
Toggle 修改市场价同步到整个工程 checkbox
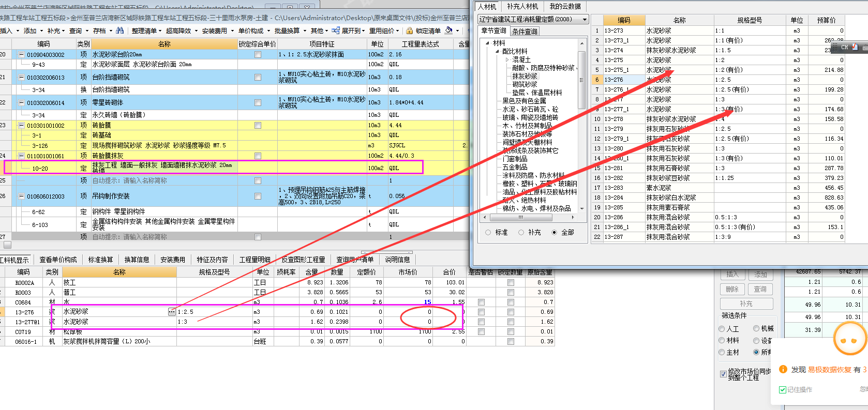point(723,374)
